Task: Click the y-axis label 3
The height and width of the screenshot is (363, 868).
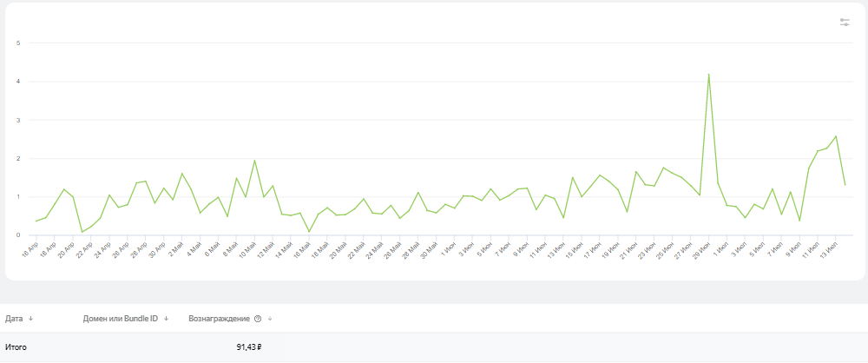Action: point(18,120)
